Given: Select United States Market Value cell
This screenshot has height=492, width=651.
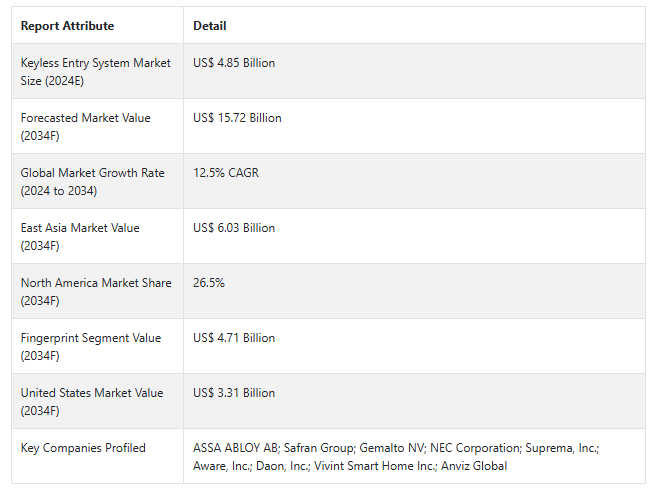Looking at the screenshot, I should click(x=97, y=401).
